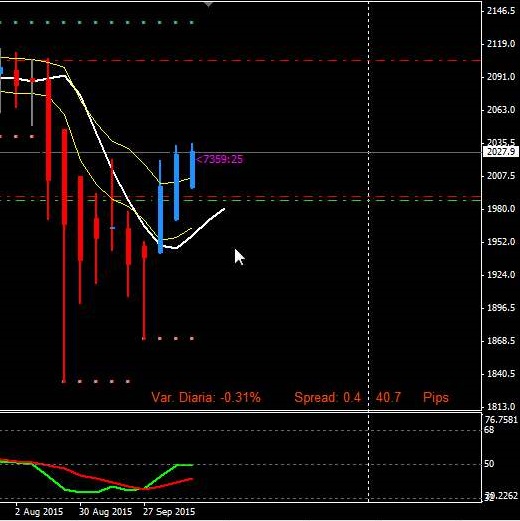Click the orange "Pips" label
This screenshot has width=520, height=521.
(436, 397)
